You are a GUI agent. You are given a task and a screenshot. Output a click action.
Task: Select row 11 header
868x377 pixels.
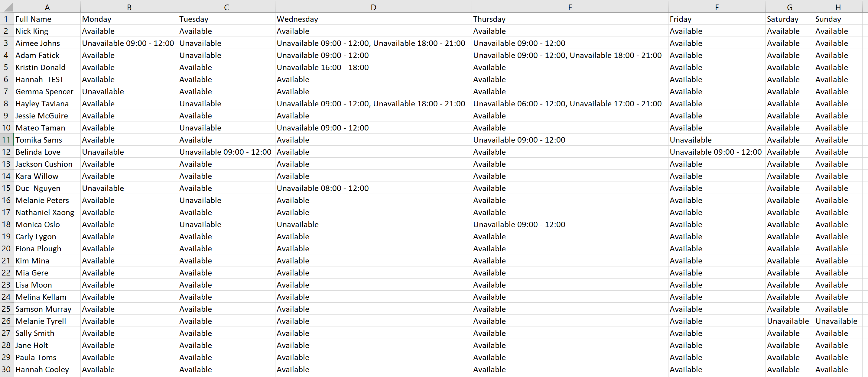point(6,140)
